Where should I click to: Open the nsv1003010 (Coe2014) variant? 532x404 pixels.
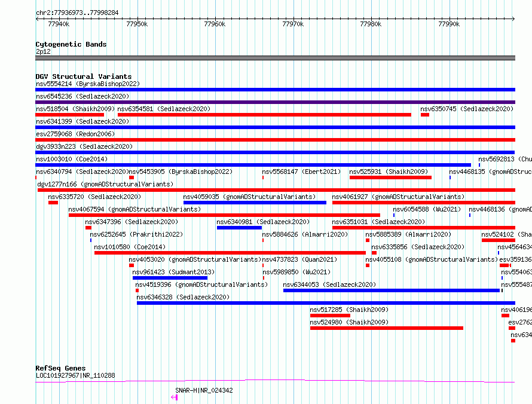click(x=72, y=159)
